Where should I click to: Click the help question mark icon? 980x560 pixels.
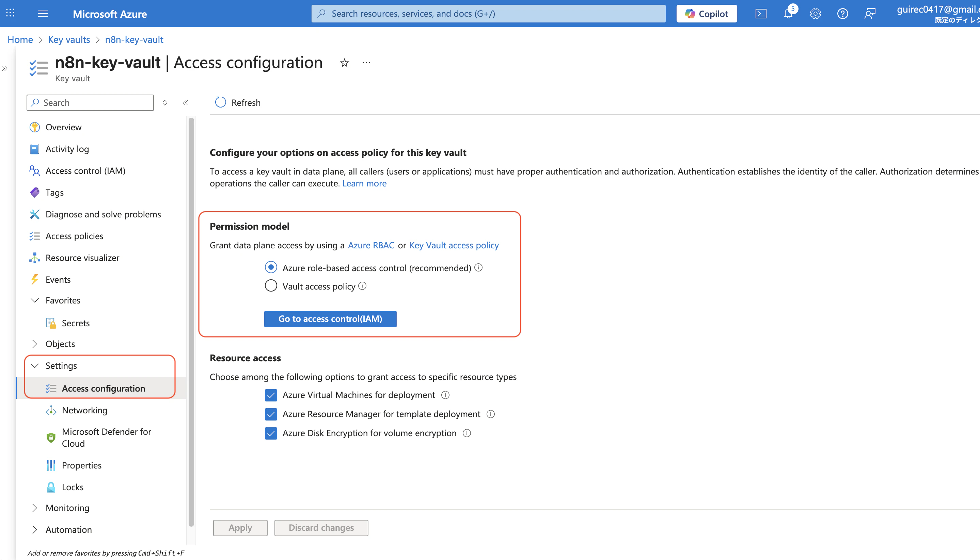coord(842,14)
